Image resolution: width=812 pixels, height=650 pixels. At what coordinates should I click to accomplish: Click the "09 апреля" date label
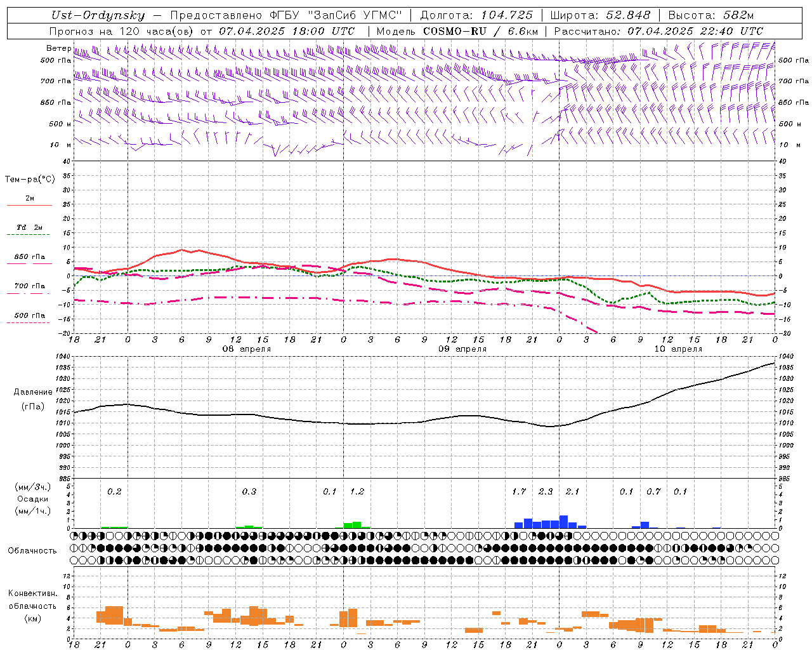(462, 349)
